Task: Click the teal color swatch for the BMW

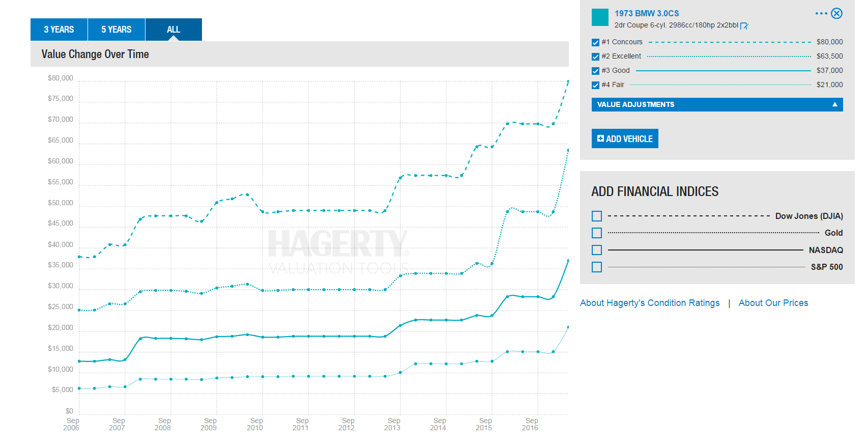Action: tap(600, 17)
